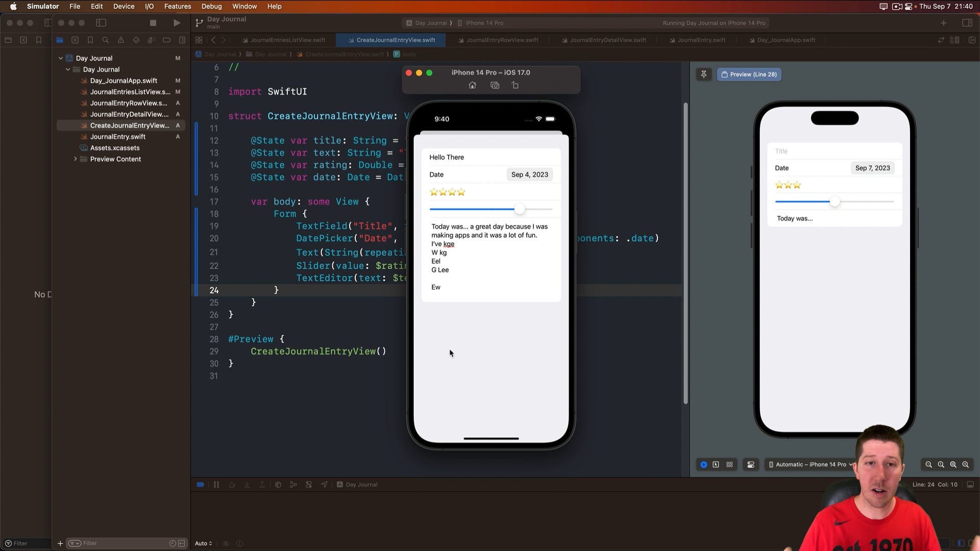Open the Bookmark navigator icon
The height and width of the screenshot is (551, 980).
[x=90, y=40]
